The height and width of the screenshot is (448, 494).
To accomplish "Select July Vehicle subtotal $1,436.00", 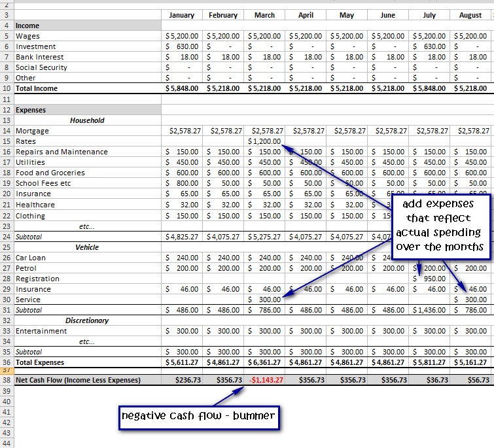I will pos(429,310).
